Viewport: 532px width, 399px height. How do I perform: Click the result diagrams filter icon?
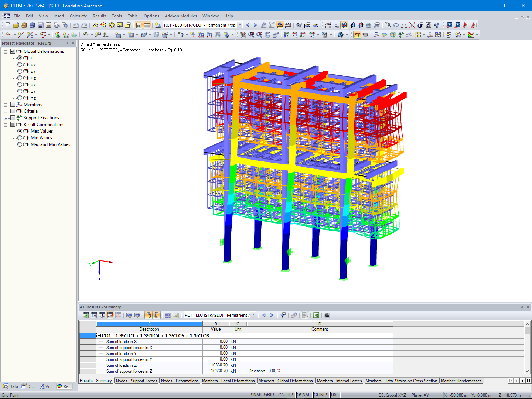point(283,315)
